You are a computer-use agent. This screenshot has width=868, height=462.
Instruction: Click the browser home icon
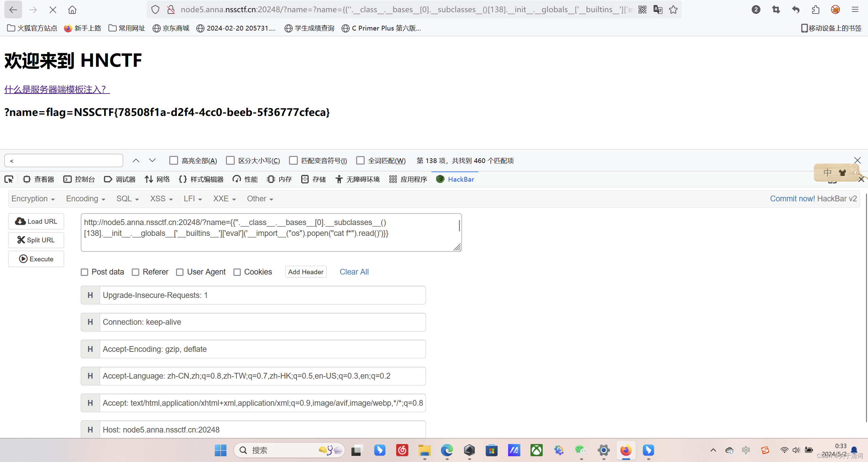pos(72,10)
